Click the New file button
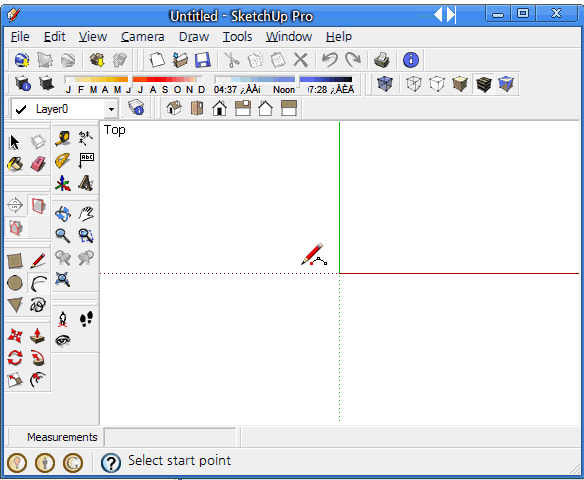584x480 pixels. (x=157, y=60)
